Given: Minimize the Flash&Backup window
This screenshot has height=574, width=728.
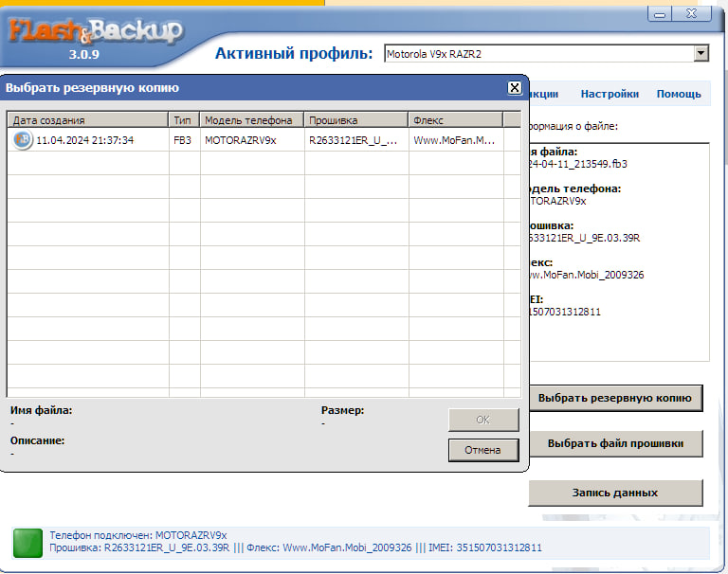Looking at the screenshot, I should (660, 14).
